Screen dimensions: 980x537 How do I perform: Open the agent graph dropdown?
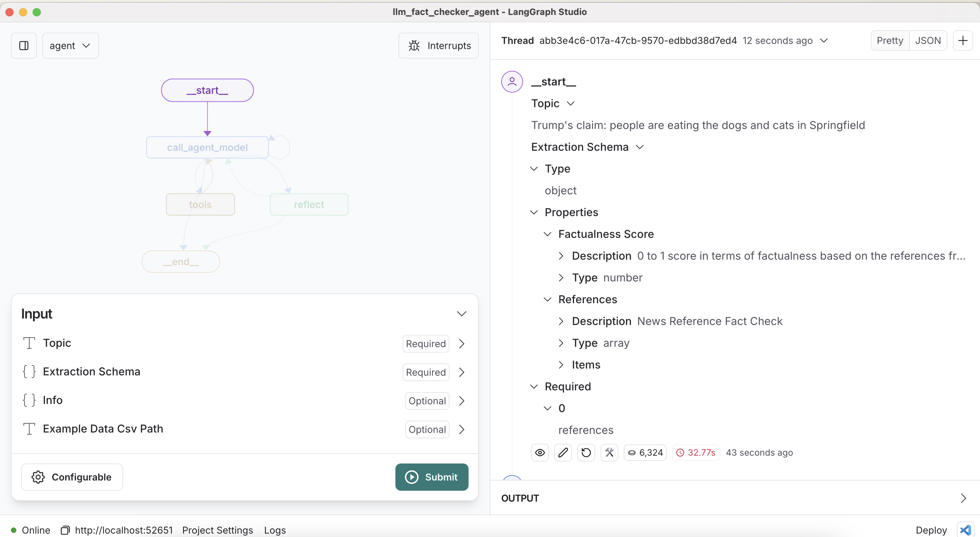tap(70, 46)
